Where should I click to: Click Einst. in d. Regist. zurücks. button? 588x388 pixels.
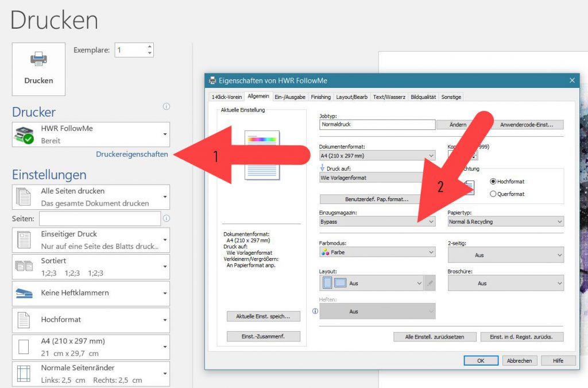pos(521,337)
